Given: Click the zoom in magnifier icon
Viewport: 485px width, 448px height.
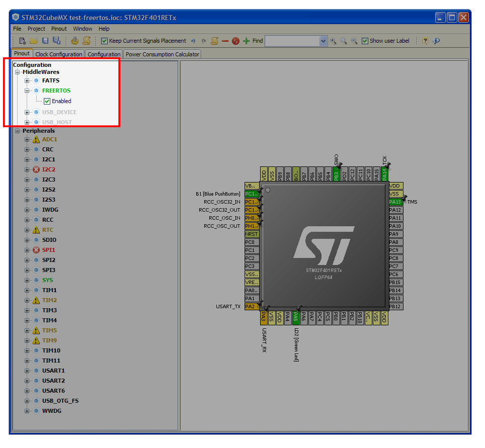Looking at the screenshot, I should coord(333,41).
